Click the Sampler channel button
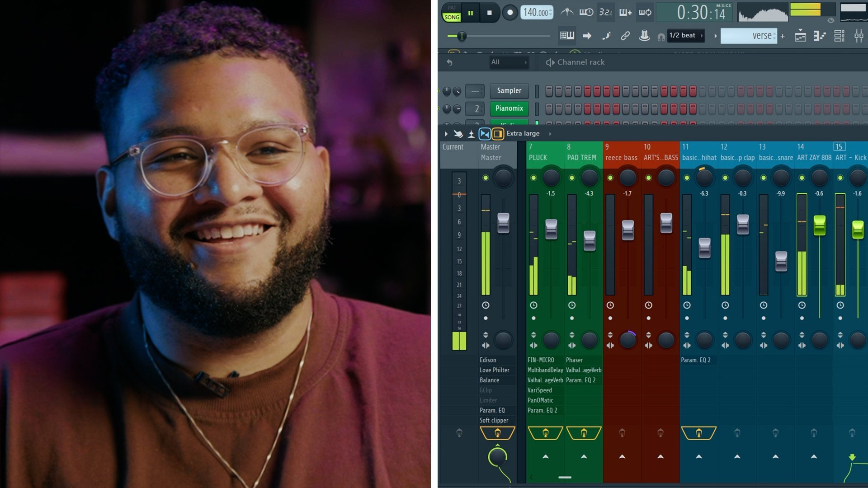This screenshot has width=868, height=488. tap(509, 91)
